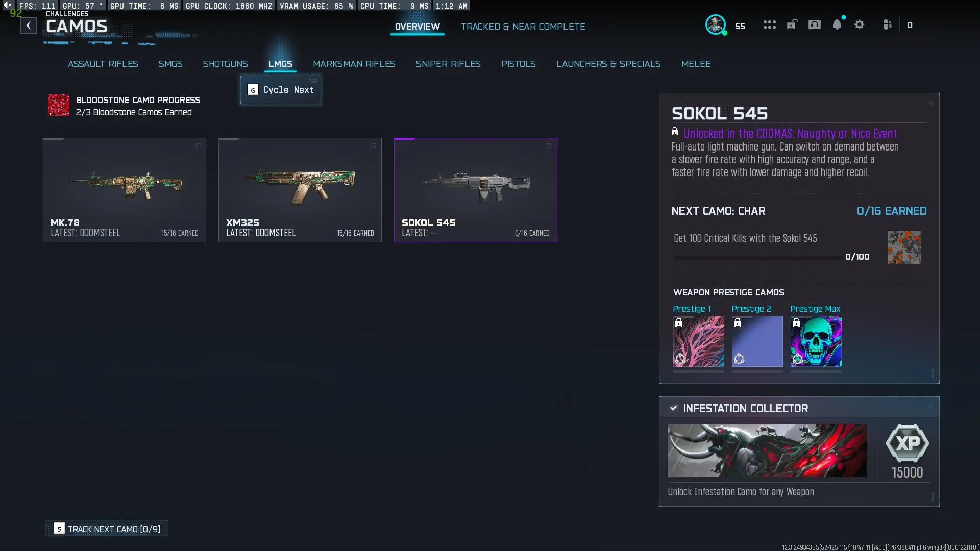Select the XM325 weapon card
The image size is (980, 551).
pos(300,190)
